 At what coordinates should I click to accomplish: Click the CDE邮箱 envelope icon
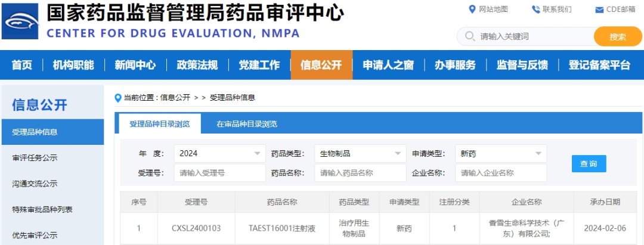(599, 10)
